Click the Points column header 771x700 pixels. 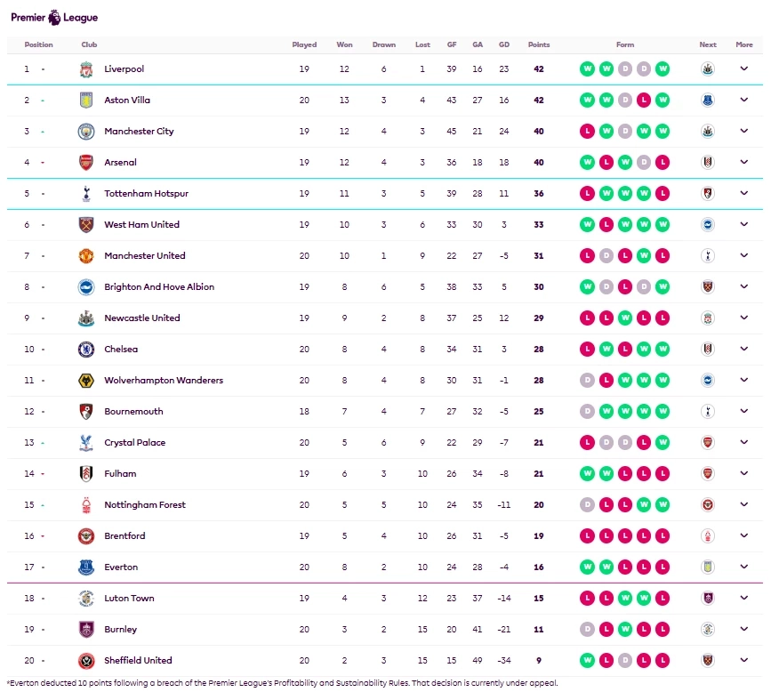click(539, 44)
